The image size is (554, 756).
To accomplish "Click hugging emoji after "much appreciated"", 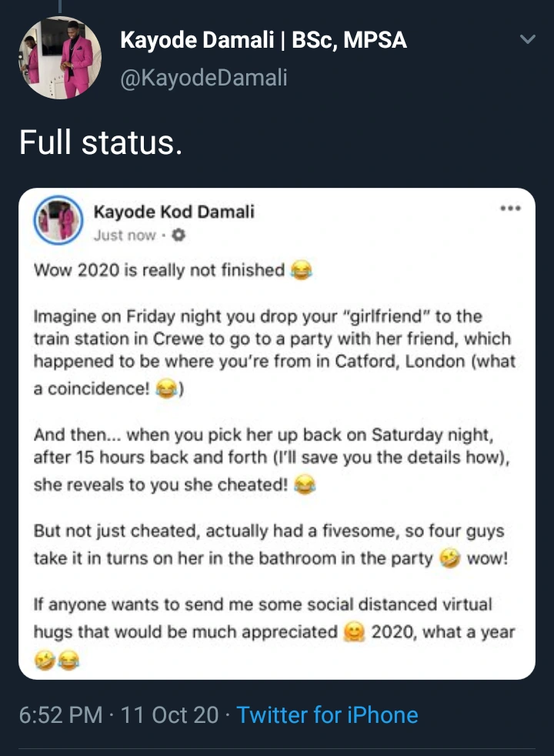I will (x=353, y=634).
